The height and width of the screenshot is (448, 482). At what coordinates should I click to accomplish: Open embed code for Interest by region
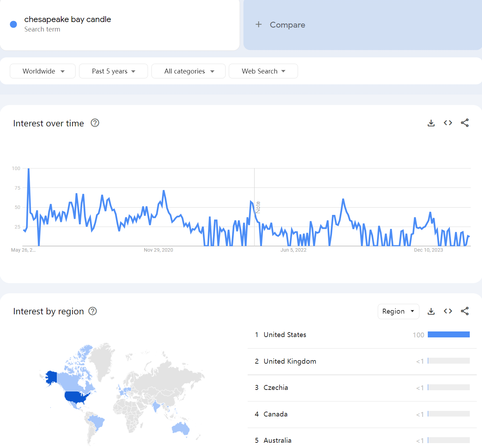pyautogui.click(x=448, y=311)
